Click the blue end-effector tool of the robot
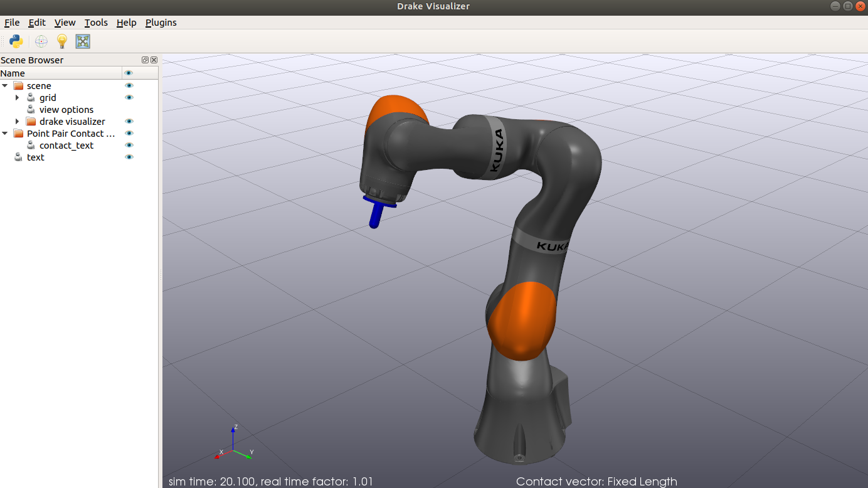Image resolution: width=868 pixels, height=488 pixels. [378, 211]
